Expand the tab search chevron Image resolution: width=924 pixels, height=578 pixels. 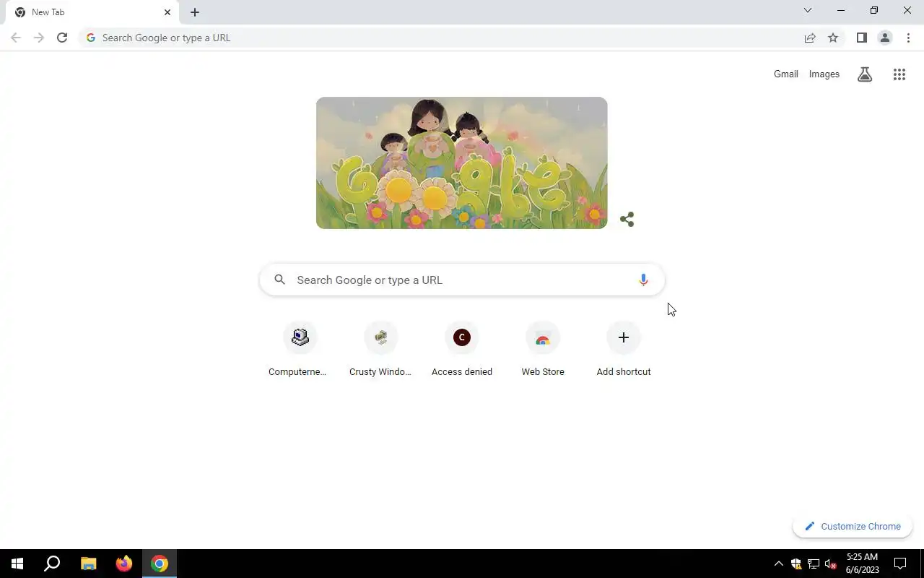pos(808,11)
